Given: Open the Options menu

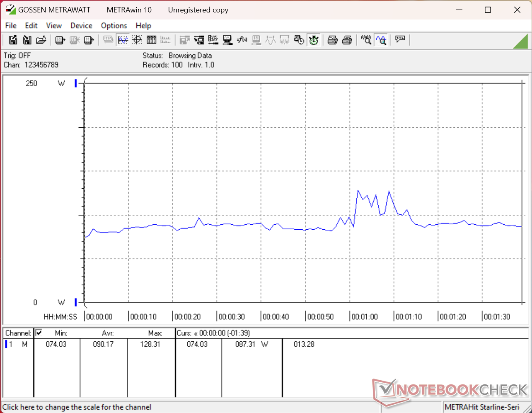Looking at the screenshot, I should click(114, 26).
